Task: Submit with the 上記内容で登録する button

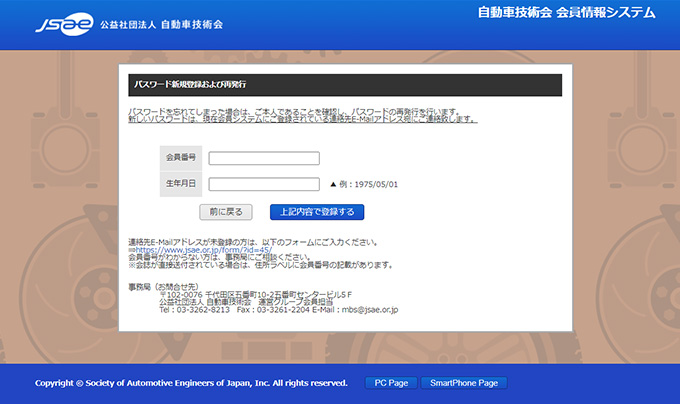Action: coord(317,212)
